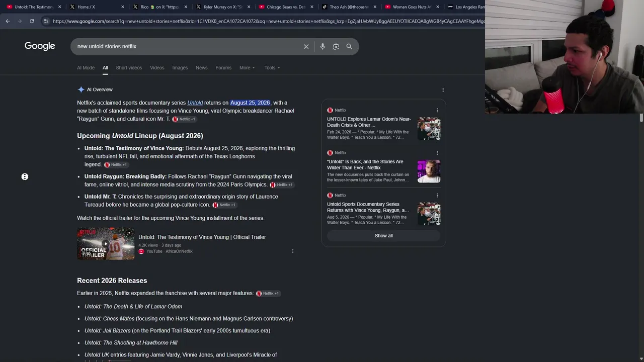The width and height of the screenshot is (644, 362).
Task: Close the Kyler Murray on X tab
Action: [x=249, y=7]
